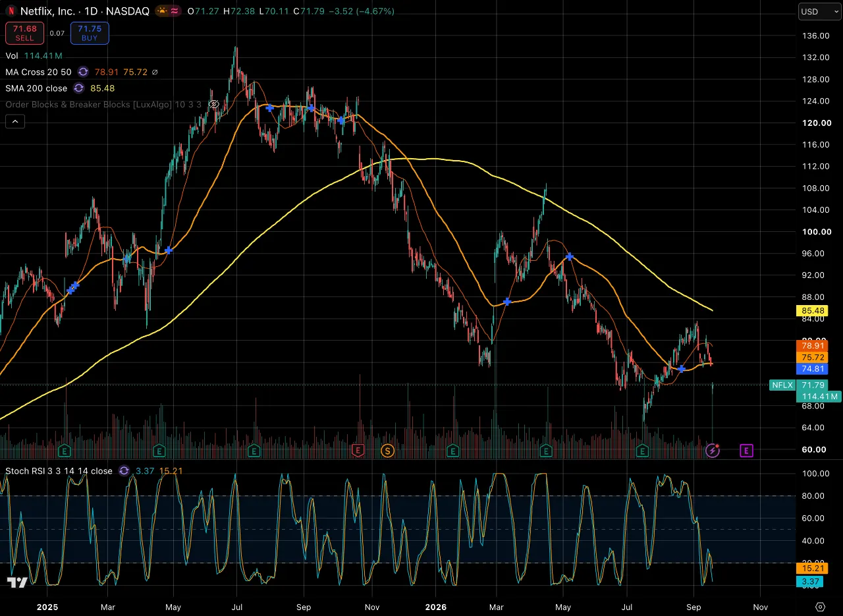The image size is (843, 616).
Task: Open the TradingView logo
Action: [x=17, y=582]
